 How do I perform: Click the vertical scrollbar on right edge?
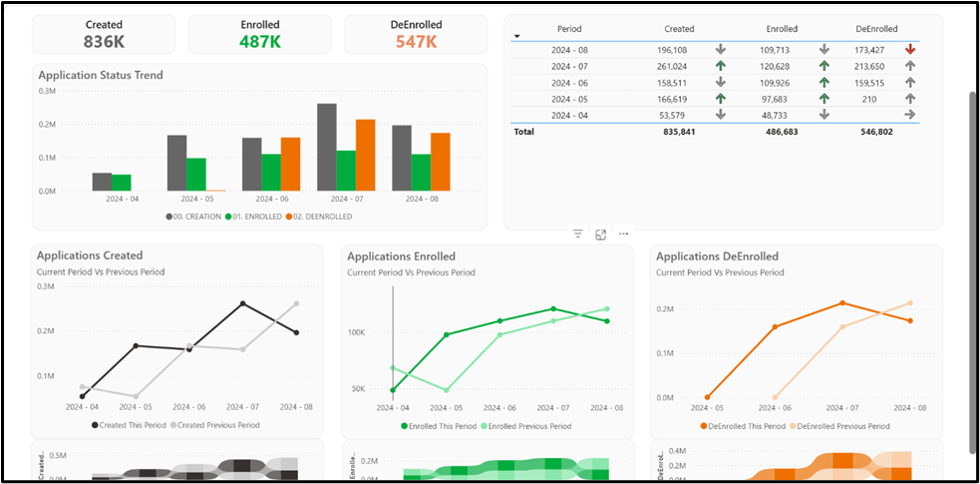[x=972, y=272]
